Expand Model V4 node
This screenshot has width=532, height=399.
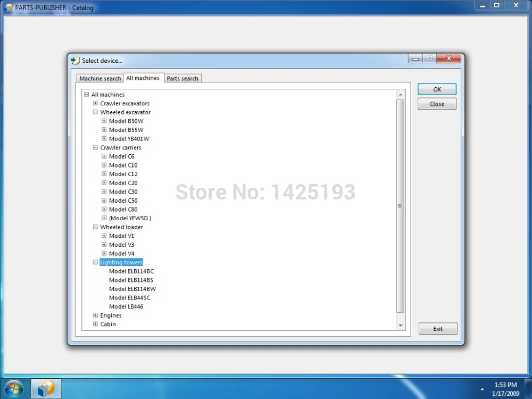tap(104, 253)
